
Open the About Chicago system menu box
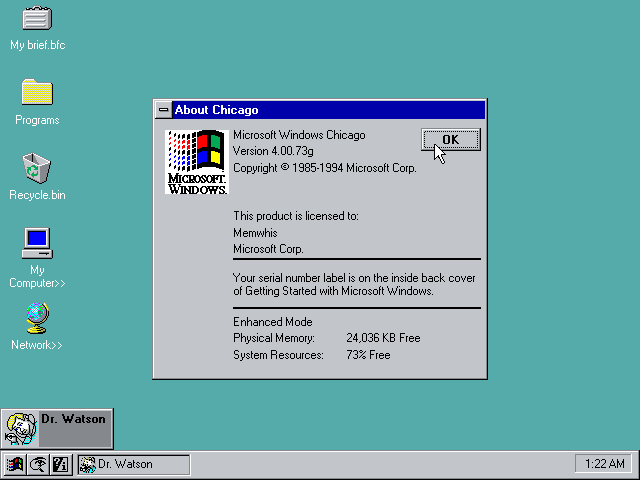163,110
